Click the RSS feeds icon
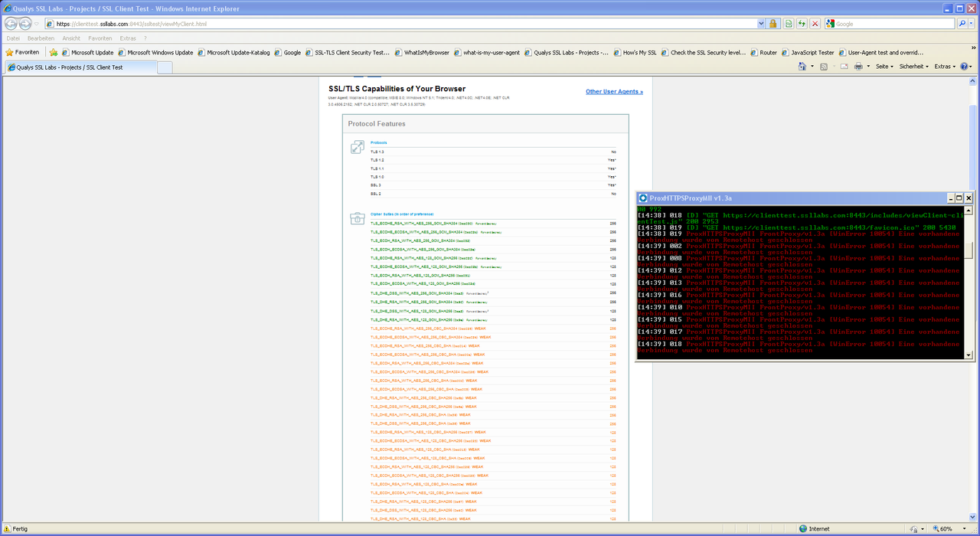This screenshot has height=536, width=980. click(823, 67)
